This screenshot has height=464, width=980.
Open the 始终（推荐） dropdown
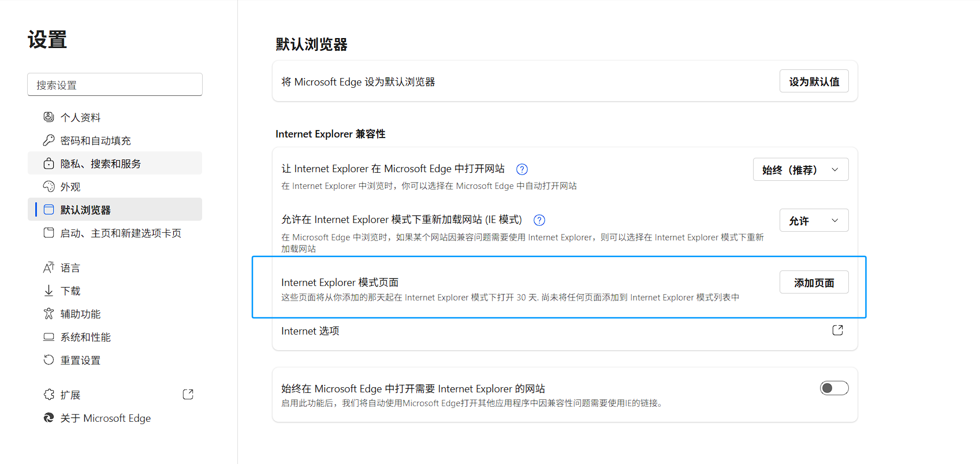(x=801, y=169)
